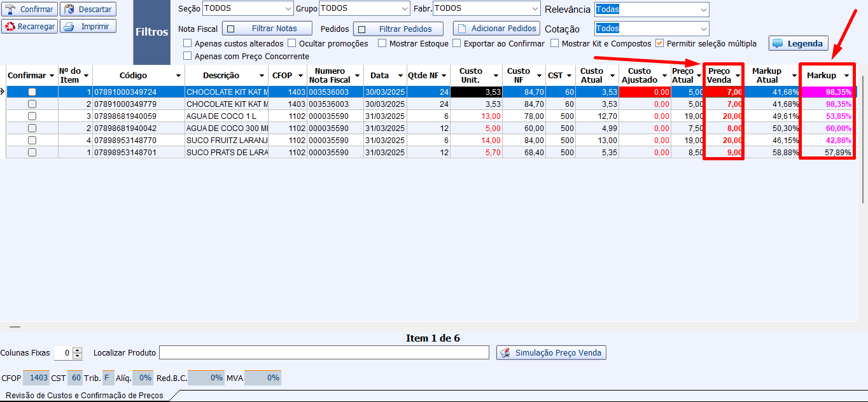This screenshot has height=402, width=868.
Task: Uncheck Permitir seleção múltipla
Action: pyautogui.click(x=660, y=44)
